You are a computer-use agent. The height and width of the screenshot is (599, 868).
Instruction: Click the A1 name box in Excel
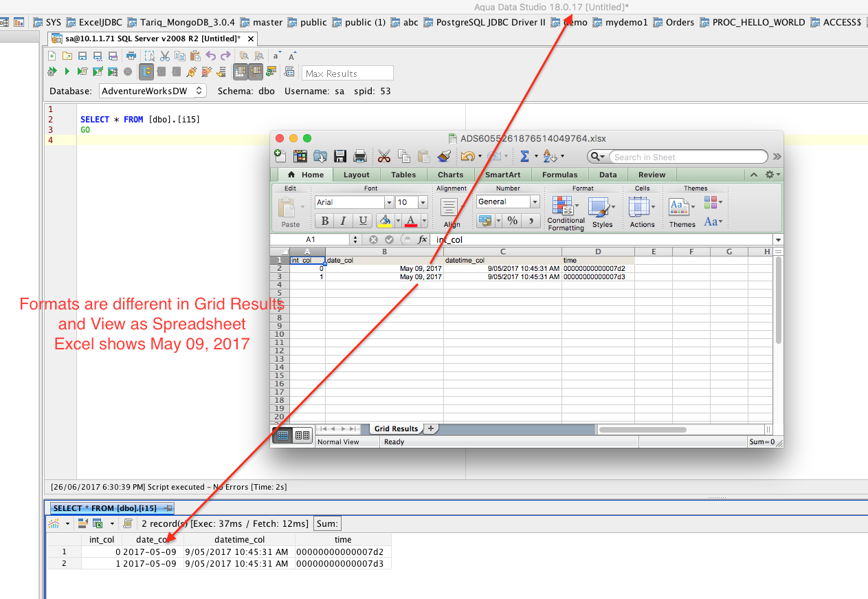pos(310,239)
